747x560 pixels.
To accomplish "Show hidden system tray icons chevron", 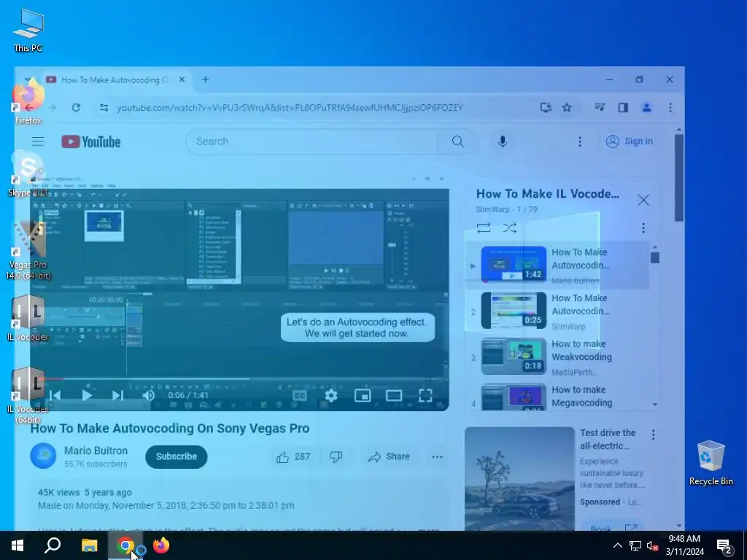I will pyautogui.click(x=617, y=545).
